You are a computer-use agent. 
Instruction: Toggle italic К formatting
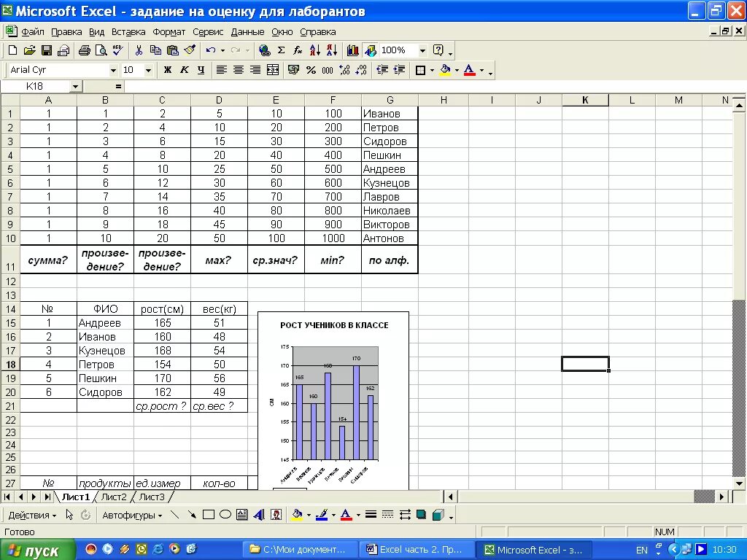click(184, 70)
